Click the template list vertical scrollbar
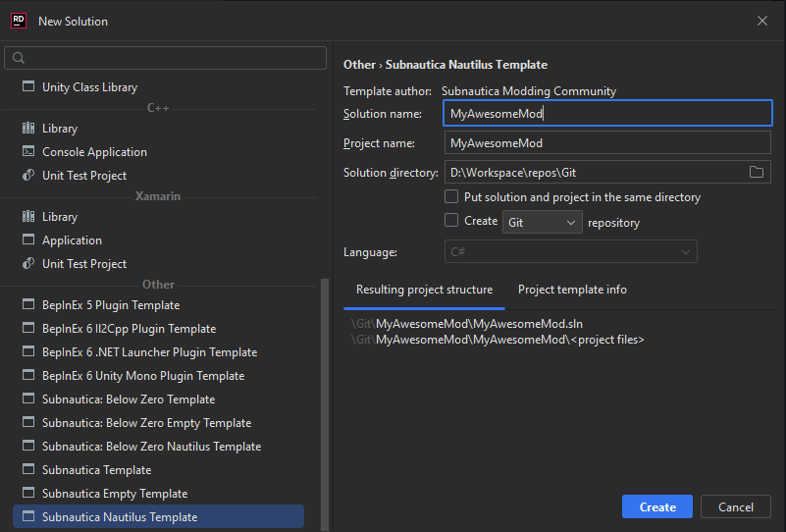Viewport: 786px width, 532px height. pos(326,393)
